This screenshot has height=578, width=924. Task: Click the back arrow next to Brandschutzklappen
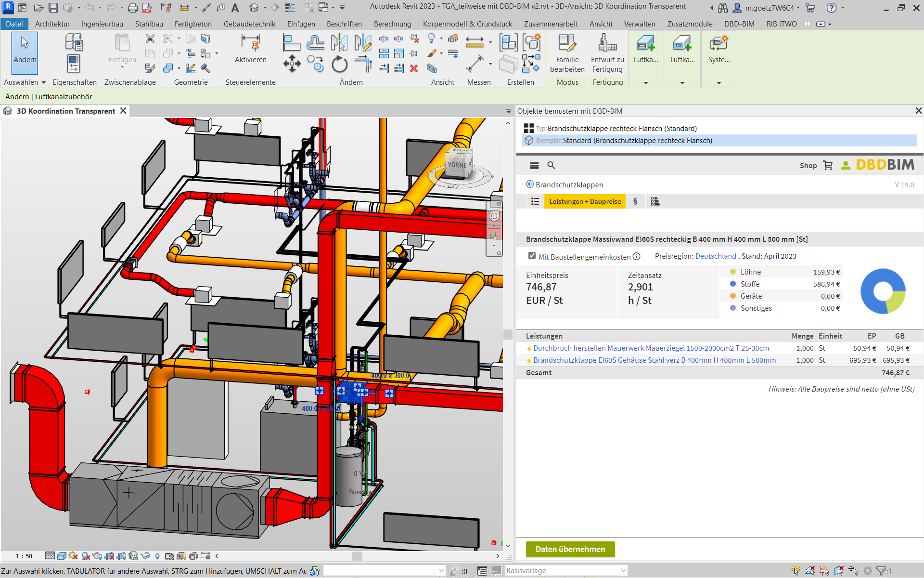click(530, 184)
